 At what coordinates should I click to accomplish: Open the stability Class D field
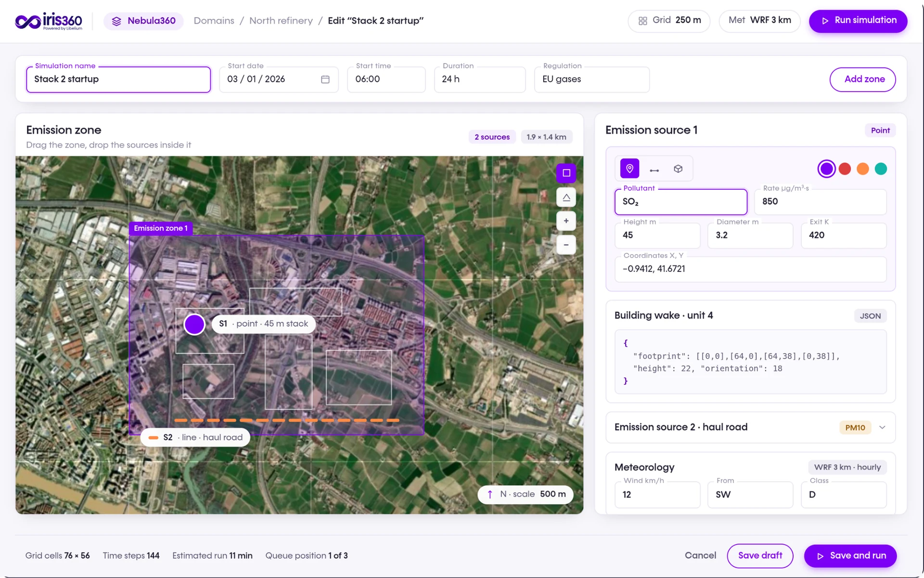click(843, 495)
